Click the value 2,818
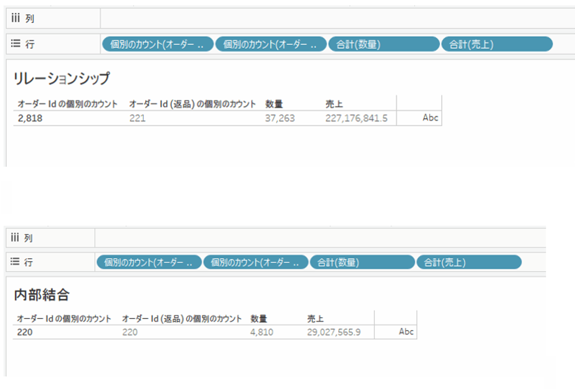This screenshot has height=392, width=575. [x=30, y=118]
